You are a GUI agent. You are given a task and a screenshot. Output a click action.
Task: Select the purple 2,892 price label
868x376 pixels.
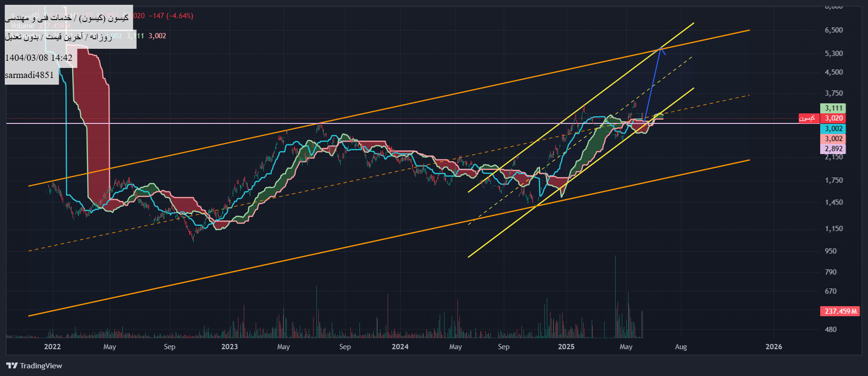pos(833,149)
